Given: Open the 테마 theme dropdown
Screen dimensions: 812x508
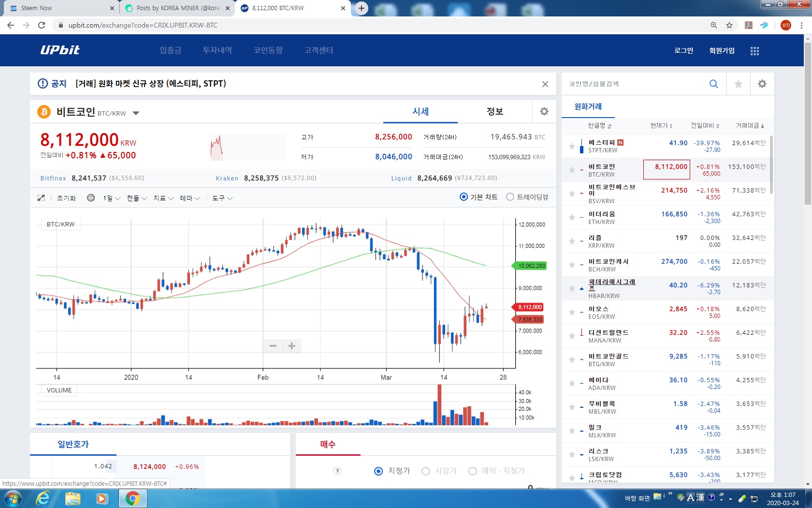Looking at the screenshot, I should pos(190,198).
